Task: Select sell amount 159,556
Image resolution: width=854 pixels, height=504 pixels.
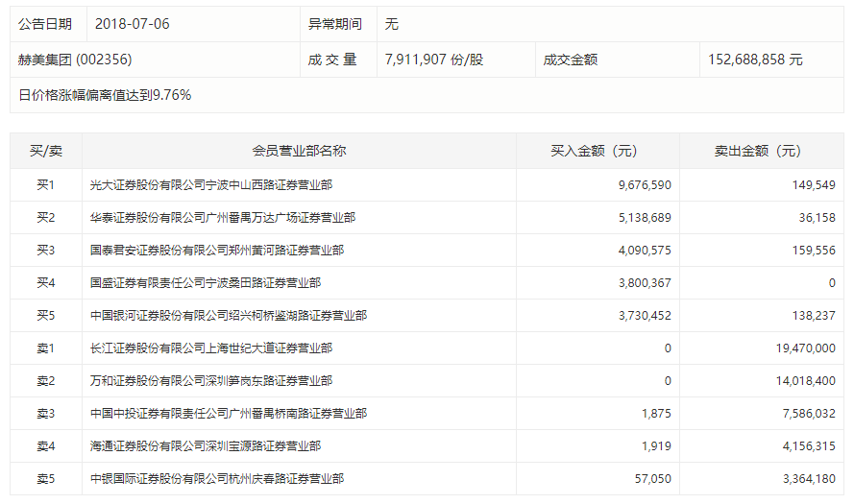Action: click(x=814, y=251)
